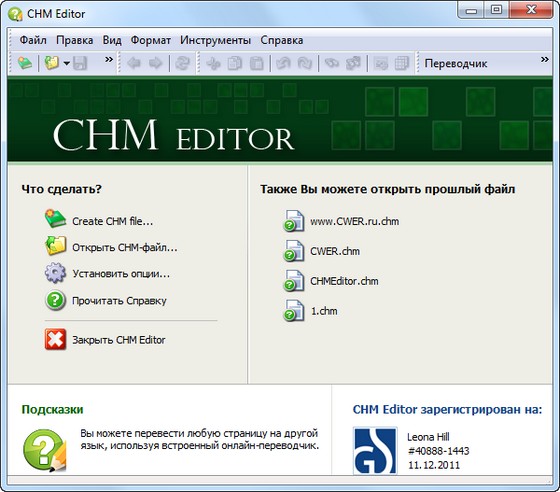Click the Cut scissors icon
The image size is (560, 492).
(214, 64)
